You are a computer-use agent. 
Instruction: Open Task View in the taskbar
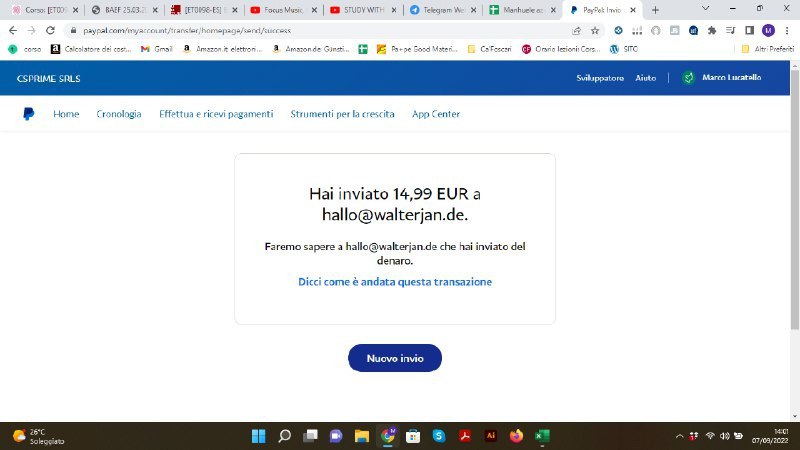tap(310, 436)
